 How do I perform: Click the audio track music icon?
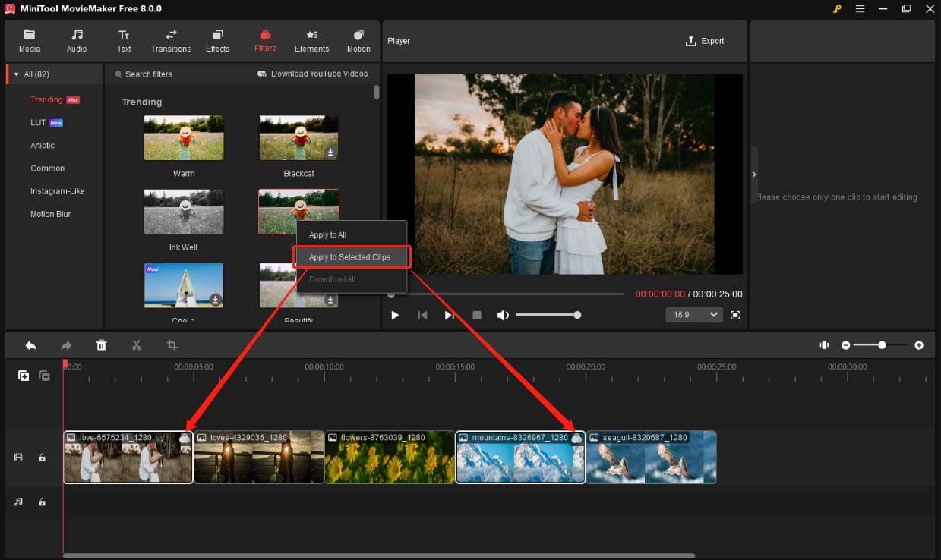19,502
